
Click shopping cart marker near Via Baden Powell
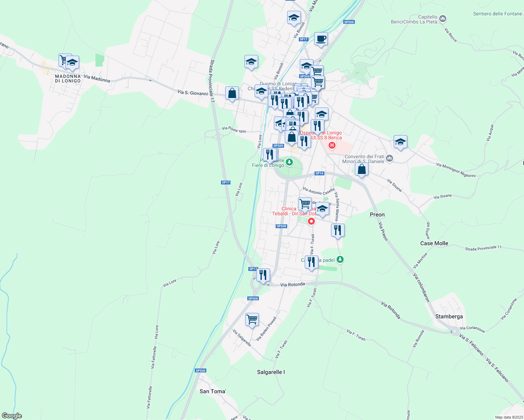tap(252, 320)
